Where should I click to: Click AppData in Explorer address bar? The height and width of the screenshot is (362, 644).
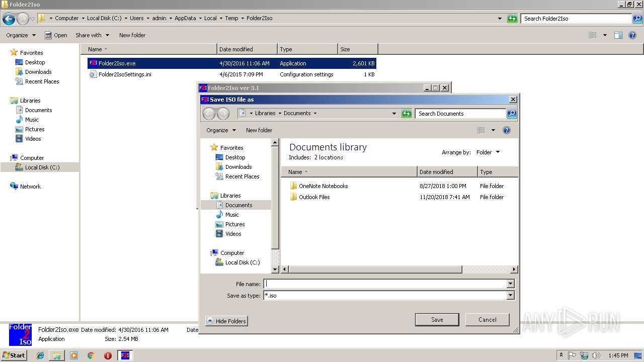click(185, 18)
